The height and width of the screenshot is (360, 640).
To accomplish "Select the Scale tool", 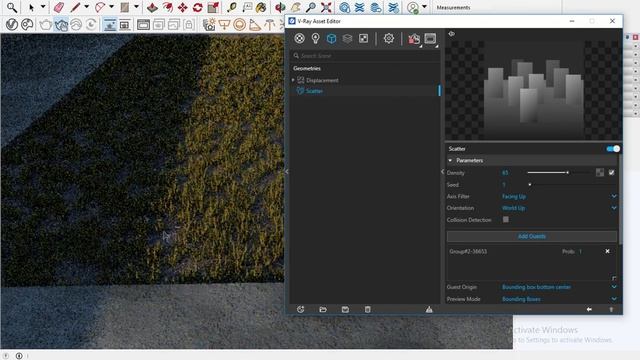I will 213,7.
